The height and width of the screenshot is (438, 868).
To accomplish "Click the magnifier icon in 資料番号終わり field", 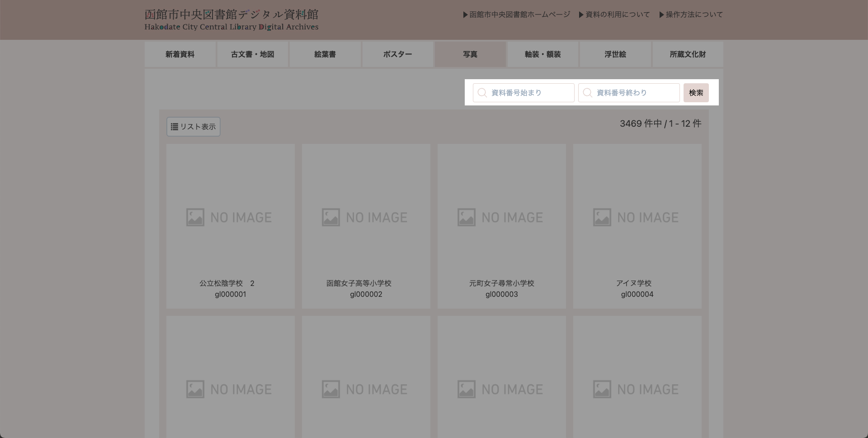I will [x=588, y=93].
